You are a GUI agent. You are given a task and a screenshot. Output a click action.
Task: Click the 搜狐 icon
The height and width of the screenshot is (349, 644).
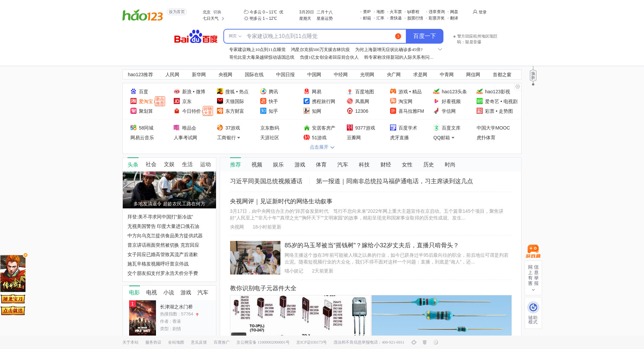[220, 92]
